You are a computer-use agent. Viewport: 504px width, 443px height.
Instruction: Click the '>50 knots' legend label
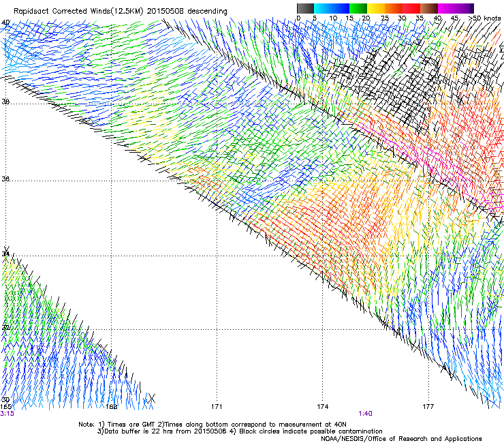point(484,18)
